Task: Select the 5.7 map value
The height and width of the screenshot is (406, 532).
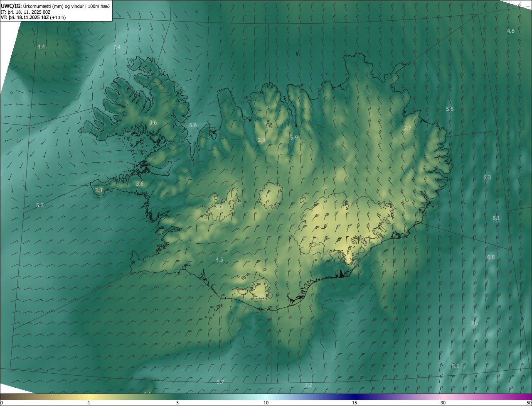Action: point(40,205)
